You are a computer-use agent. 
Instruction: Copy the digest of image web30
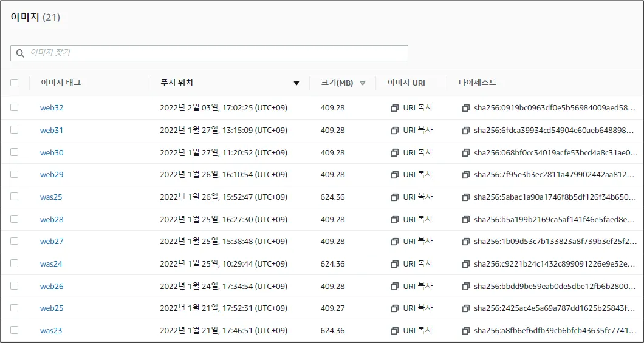[x=466, y=153]
